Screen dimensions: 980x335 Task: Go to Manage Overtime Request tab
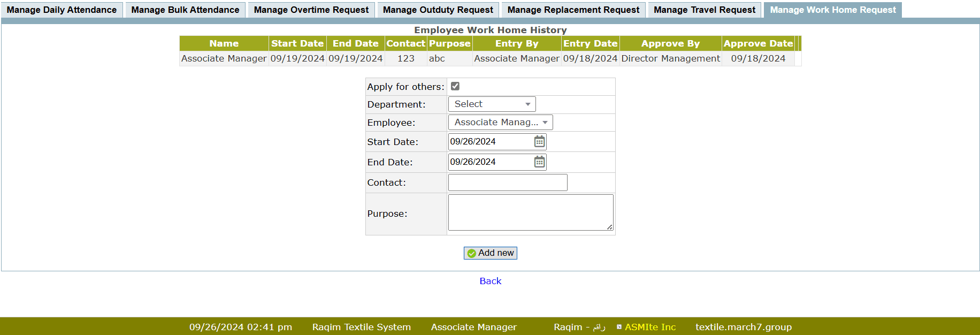pyautogui.click(x=311, y=10)
